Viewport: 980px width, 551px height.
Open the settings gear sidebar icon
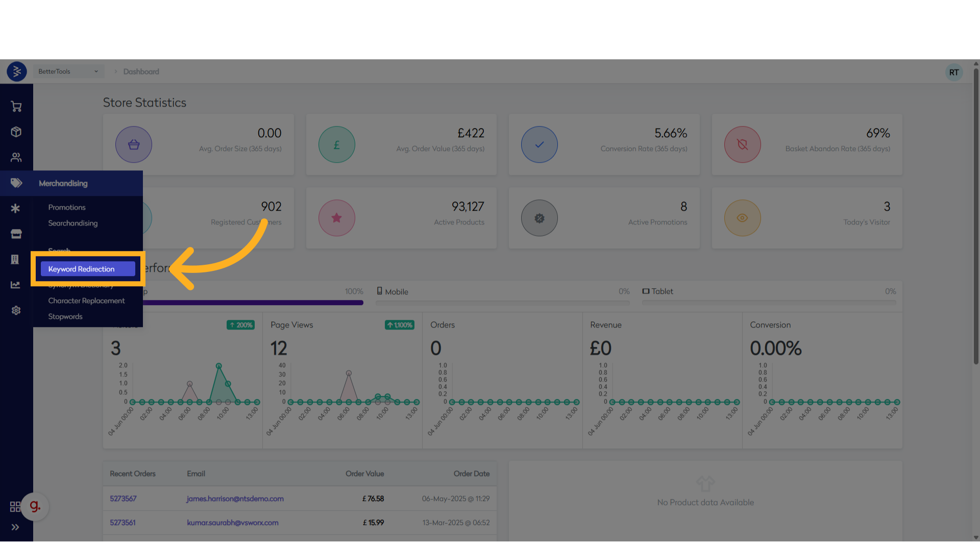pyautogui.click(x=16, y=310)
